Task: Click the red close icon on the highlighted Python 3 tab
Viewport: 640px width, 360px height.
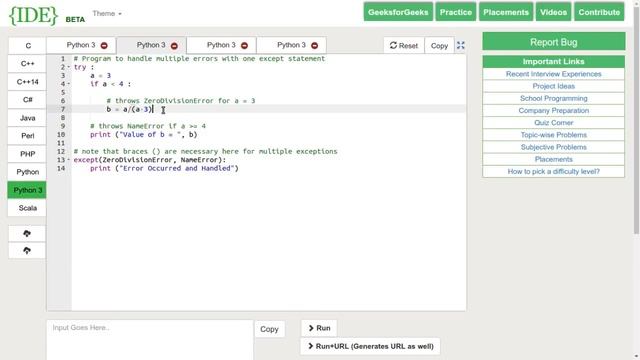Action: tap(174, 46)
